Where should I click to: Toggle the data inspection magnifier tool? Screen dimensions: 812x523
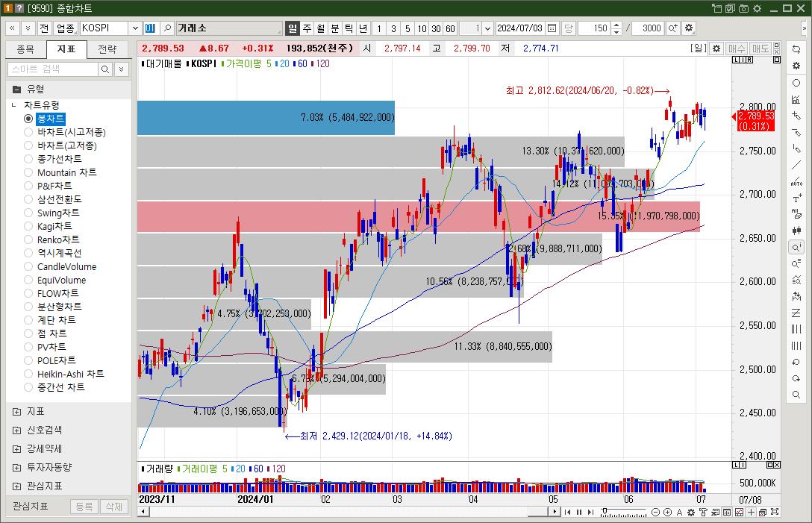point(796,248)
